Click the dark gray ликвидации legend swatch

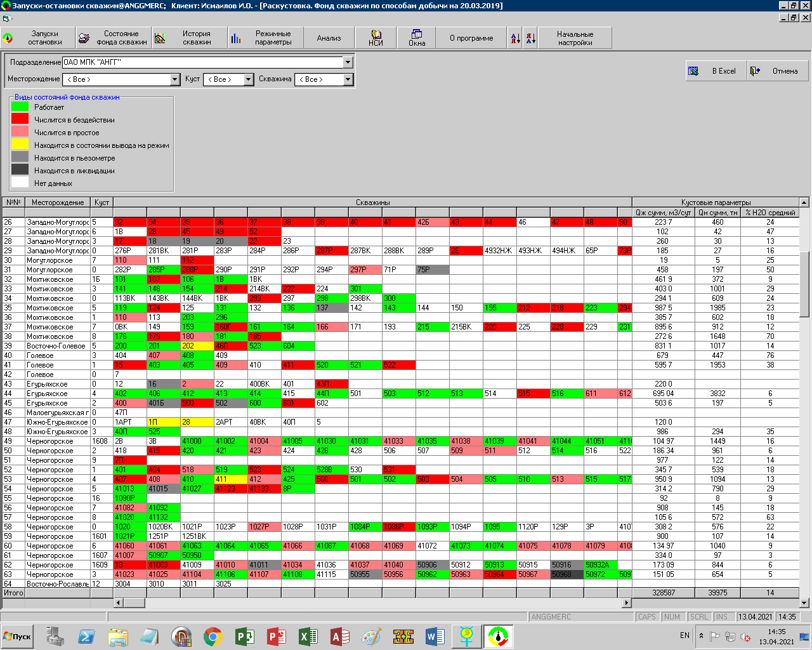(20, 170)
